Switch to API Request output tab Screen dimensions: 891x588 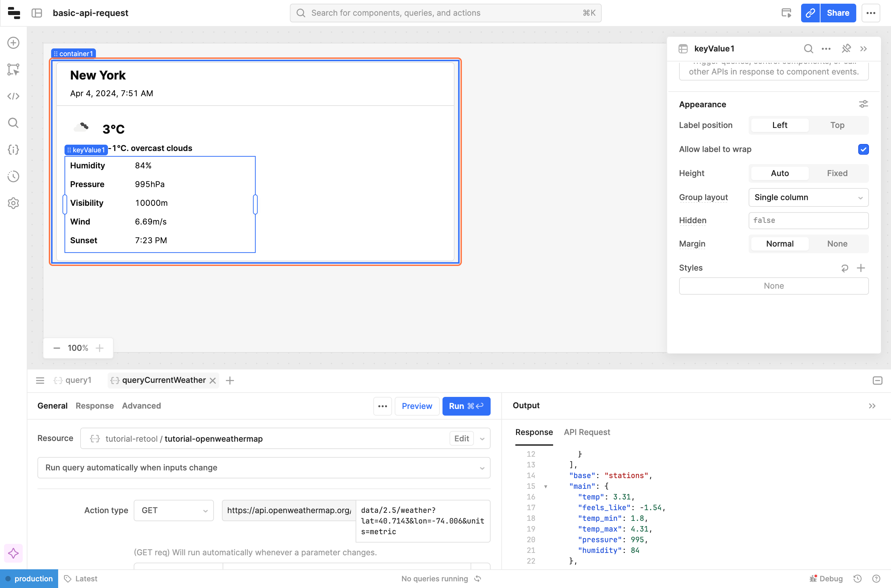pos(587,432)
